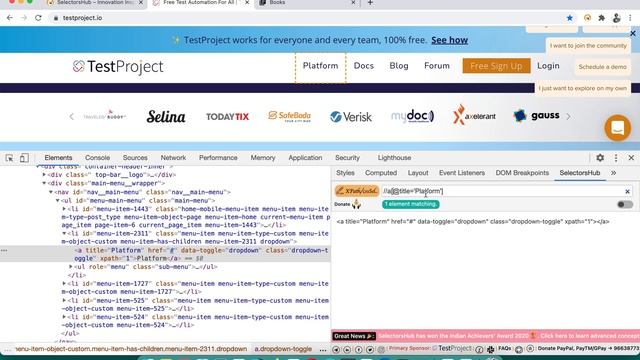Image resolution: width=640 pixels, height=360 pixels.
Task: Click the orange chat widget button
Action: [x=618, y=128]
